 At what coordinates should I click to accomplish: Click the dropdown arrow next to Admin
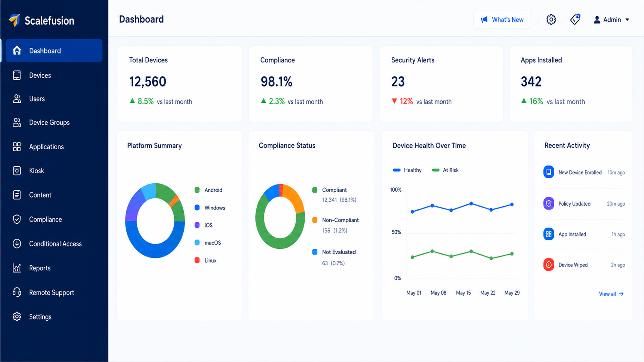pyautogui.click(x=627, y=20)
